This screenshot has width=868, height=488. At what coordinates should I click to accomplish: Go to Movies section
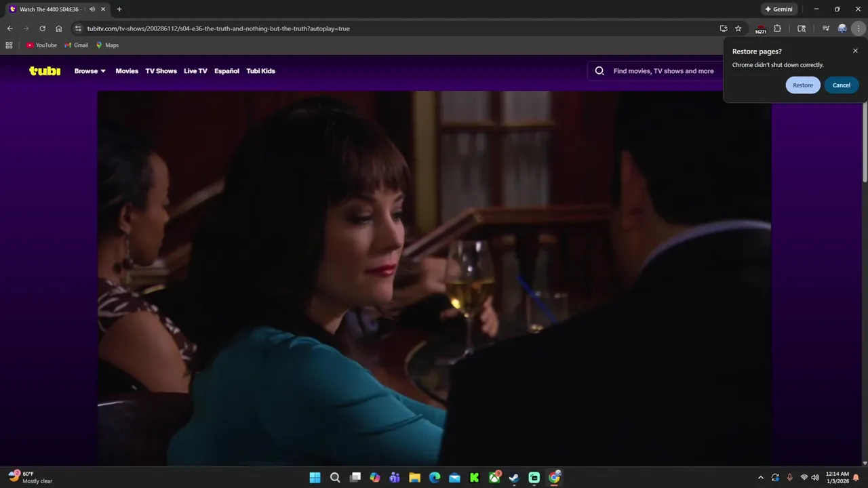point(127,70)
